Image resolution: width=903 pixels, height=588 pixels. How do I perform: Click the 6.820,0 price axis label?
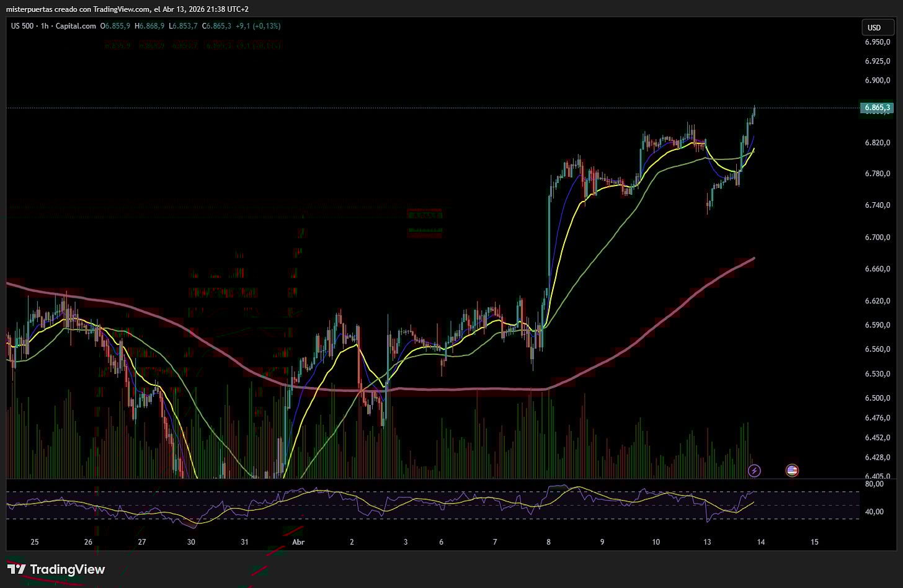878,143
